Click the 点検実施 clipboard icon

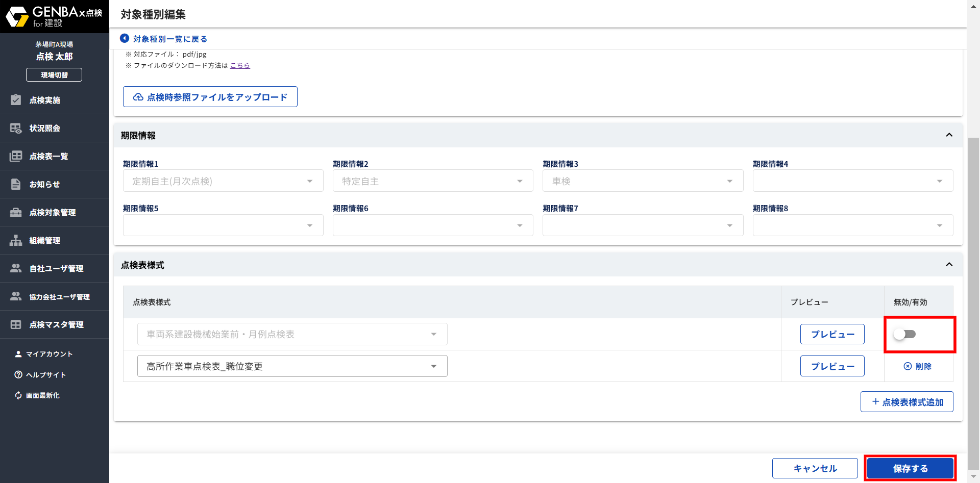click(x=16, y=100)
